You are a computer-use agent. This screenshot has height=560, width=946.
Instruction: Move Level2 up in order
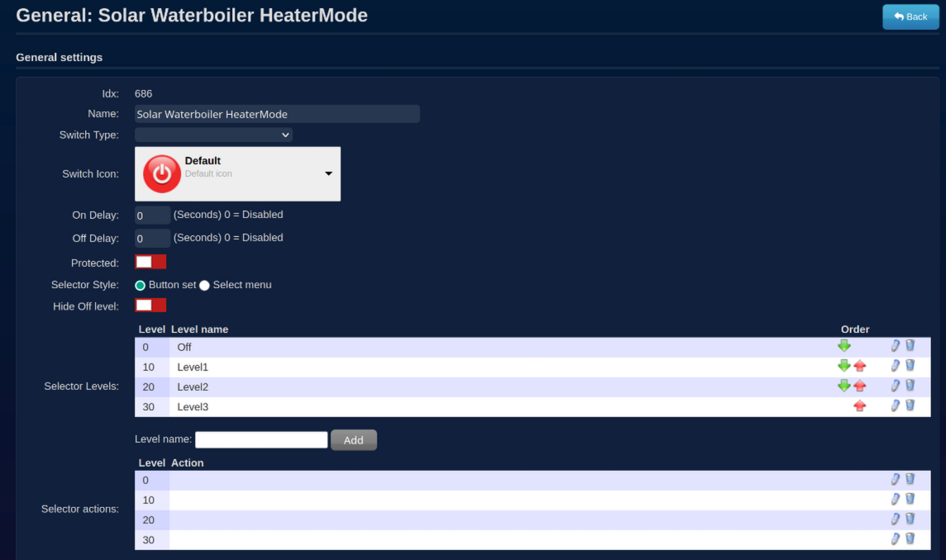[x=860, y=386]
